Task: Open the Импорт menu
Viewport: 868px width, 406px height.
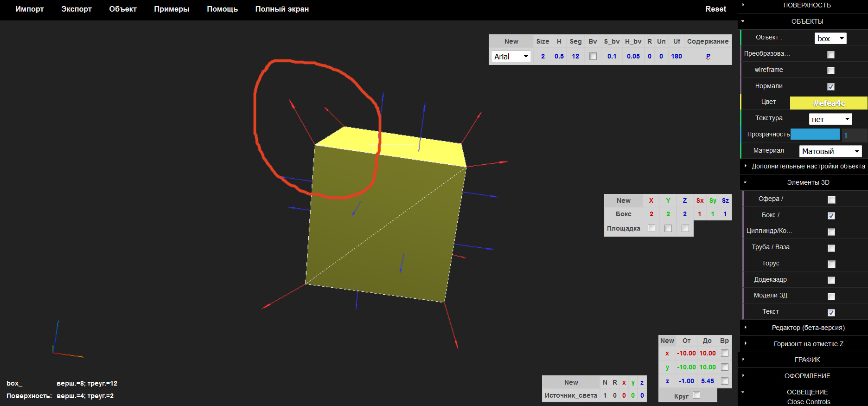Action: (30, 9)
